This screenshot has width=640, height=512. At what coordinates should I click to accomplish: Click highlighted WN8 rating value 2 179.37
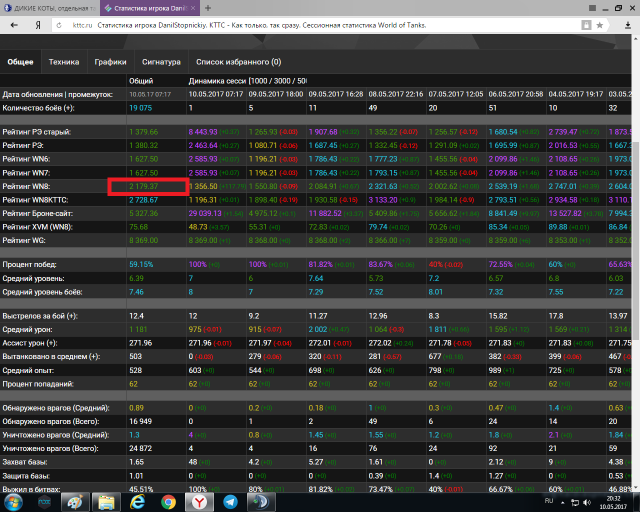point(148,186)
